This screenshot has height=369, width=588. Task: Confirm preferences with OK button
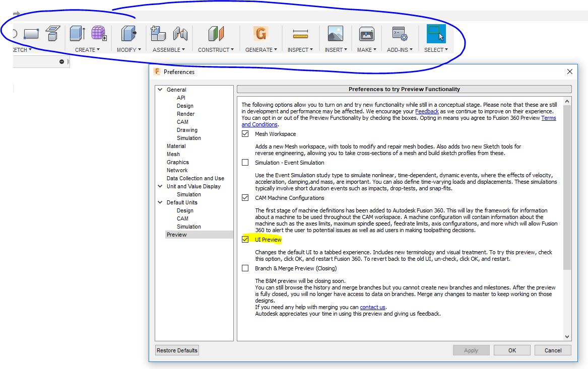pyautogui.click(x=512, y=350)
